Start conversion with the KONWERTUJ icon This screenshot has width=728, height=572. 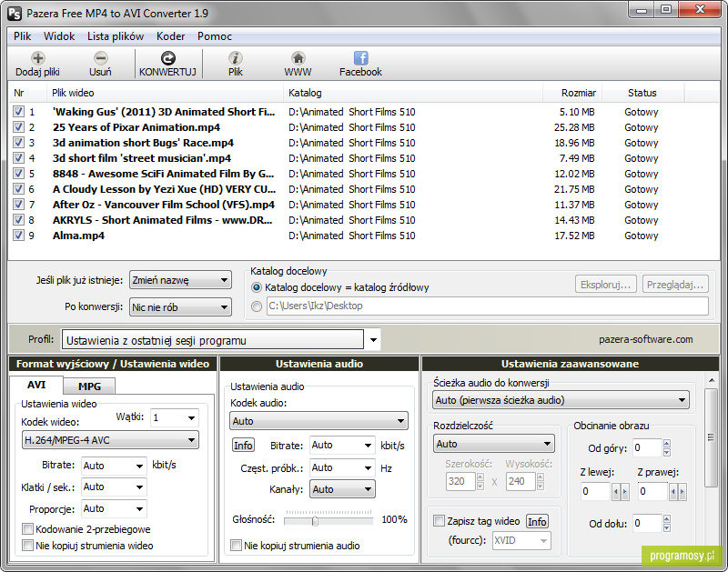(x=168, y=58)
